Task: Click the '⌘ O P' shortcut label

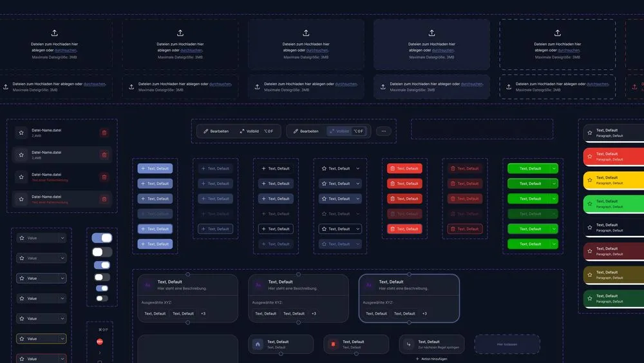Action: (x=102, y=329)
